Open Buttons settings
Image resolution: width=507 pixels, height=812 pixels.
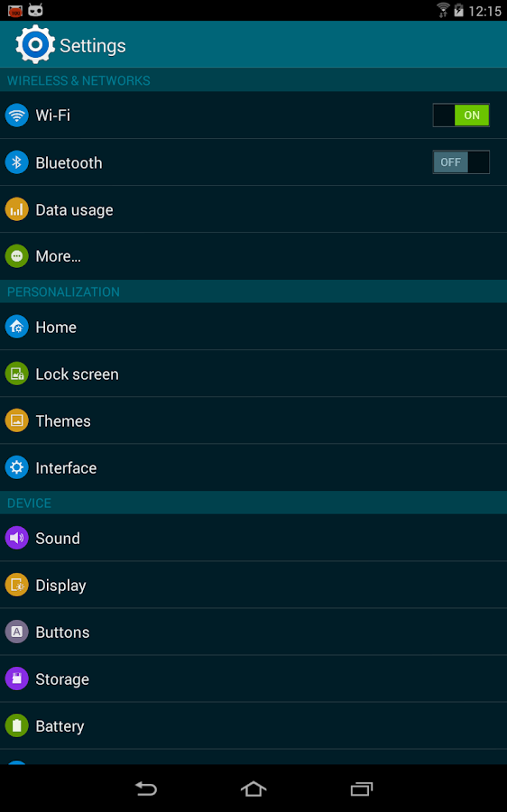tap(253, 632)
